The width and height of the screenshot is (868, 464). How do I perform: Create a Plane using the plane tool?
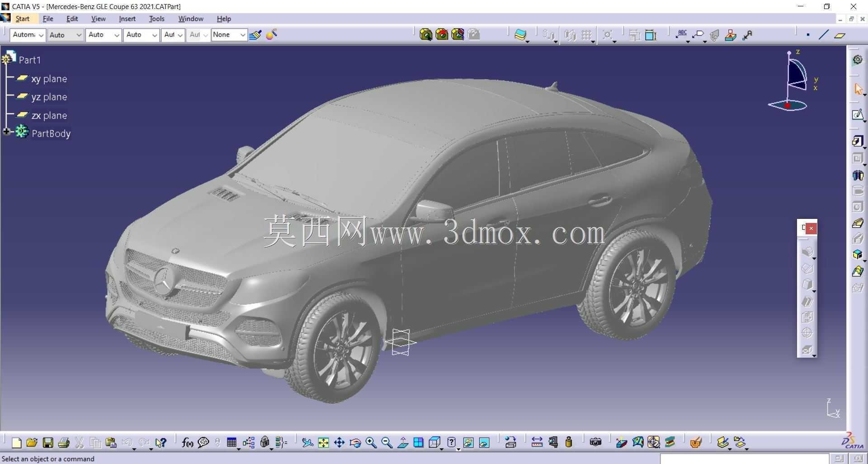(840, 35)
